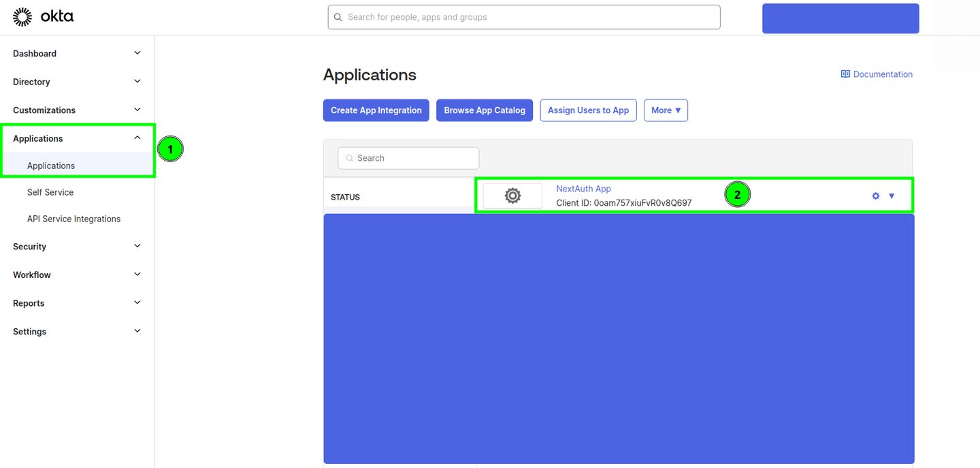The height and width of the screenshot is (468, 980).
Task: Expand the Workflow section
Action: tap(137, 275)
